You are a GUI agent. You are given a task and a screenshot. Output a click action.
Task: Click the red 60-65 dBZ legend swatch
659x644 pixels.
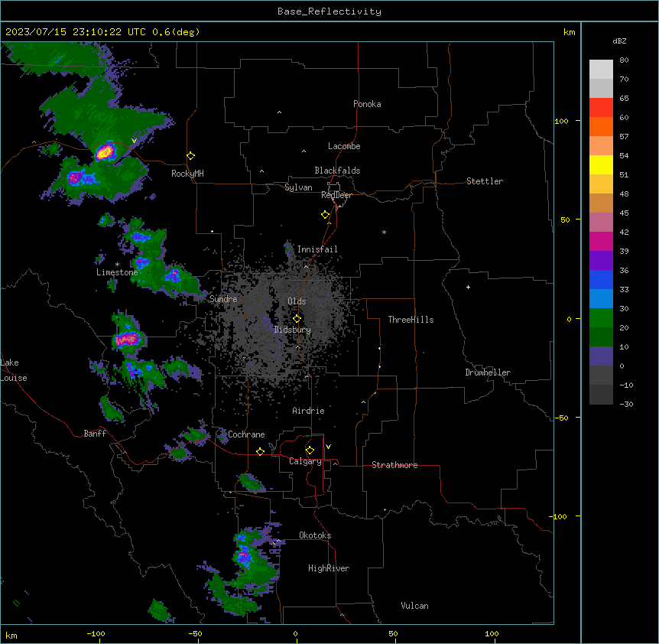(x=601, y=107)
